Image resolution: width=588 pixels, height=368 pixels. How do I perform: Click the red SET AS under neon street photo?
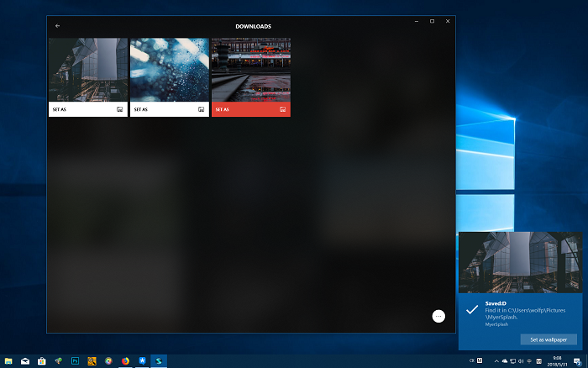click(x=222, y=109)
